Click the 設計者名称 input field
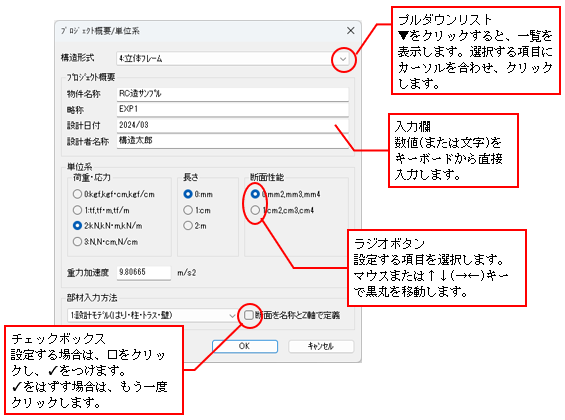The width and height of the screenshot is (565, 420). pos(233,141)
